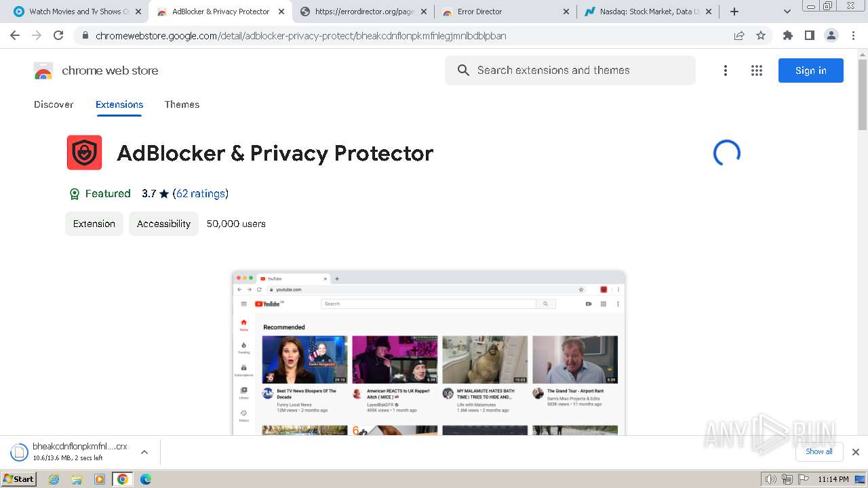Open File Explorer from taskbar
The width and height of the screenshot is (868, 488).
77,479
